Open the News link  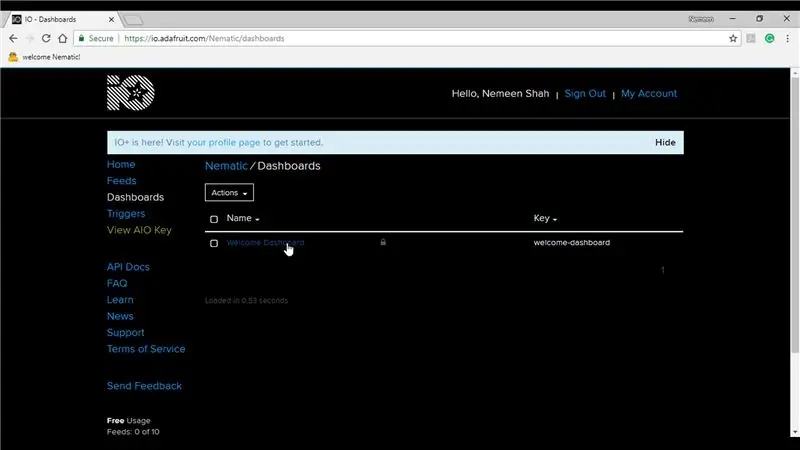(x=120, y=316)
